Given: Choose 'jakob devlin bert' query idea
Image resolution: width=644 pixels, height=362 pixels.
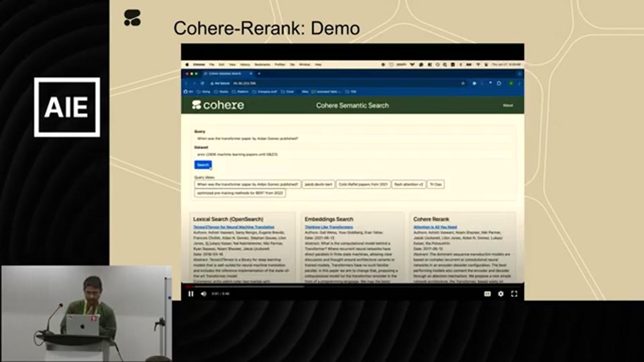Looking at the screenshot, I should tap(318, 184).
